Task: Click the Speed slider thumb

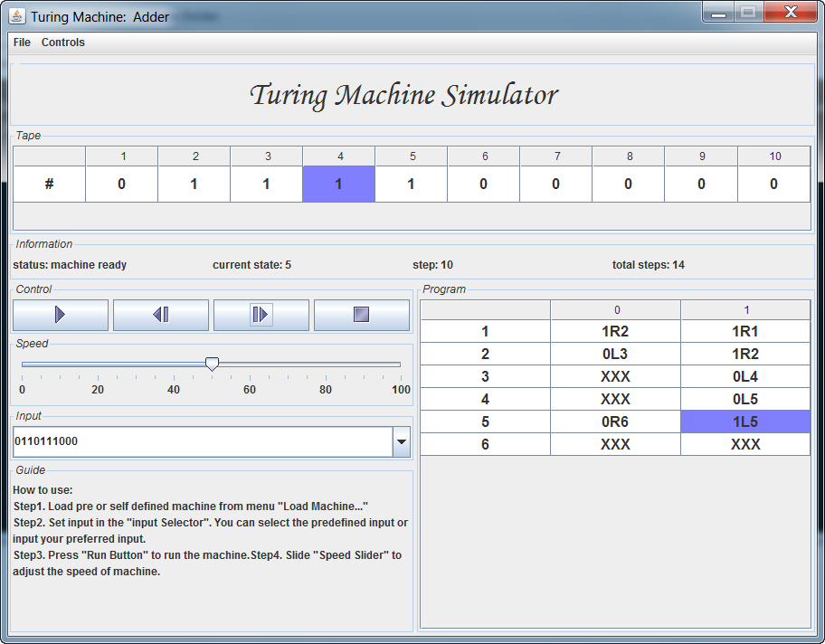Action: pyautogui.click(x=212, y=364)
